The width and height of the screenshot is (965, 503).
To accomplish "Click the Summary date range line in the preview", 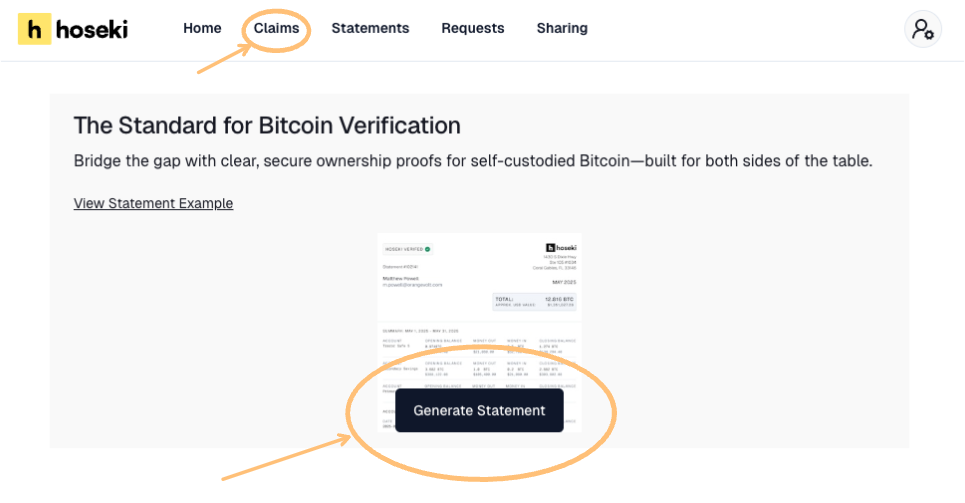I will (x=418, y=329).
